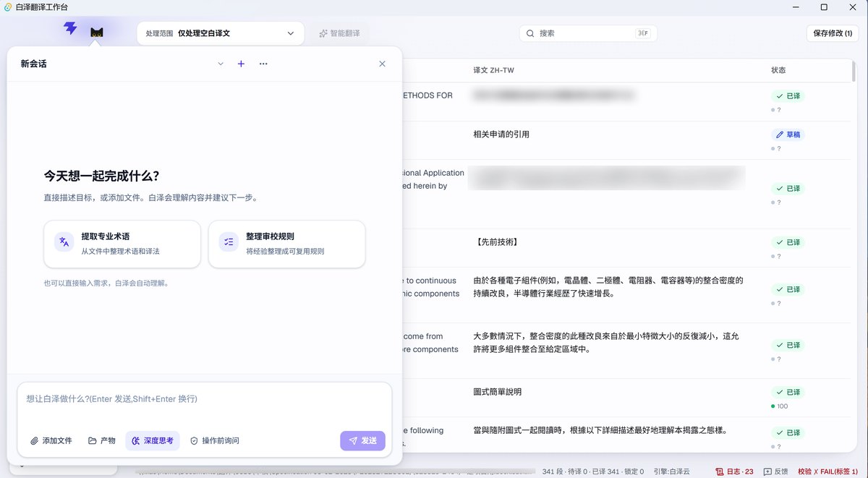
Task: Click the 译文 ZH-TW column header
Action: pos(493,70)
